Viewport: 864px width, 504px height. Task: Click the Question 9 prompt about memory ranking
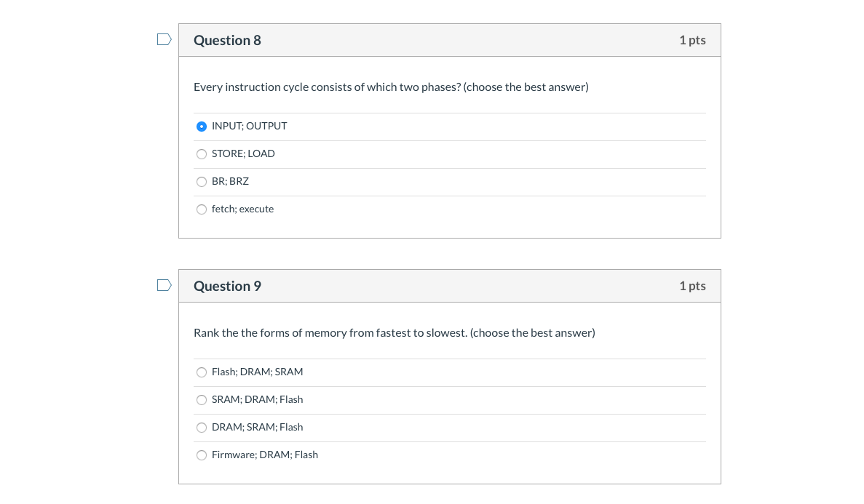pos(394,332)
